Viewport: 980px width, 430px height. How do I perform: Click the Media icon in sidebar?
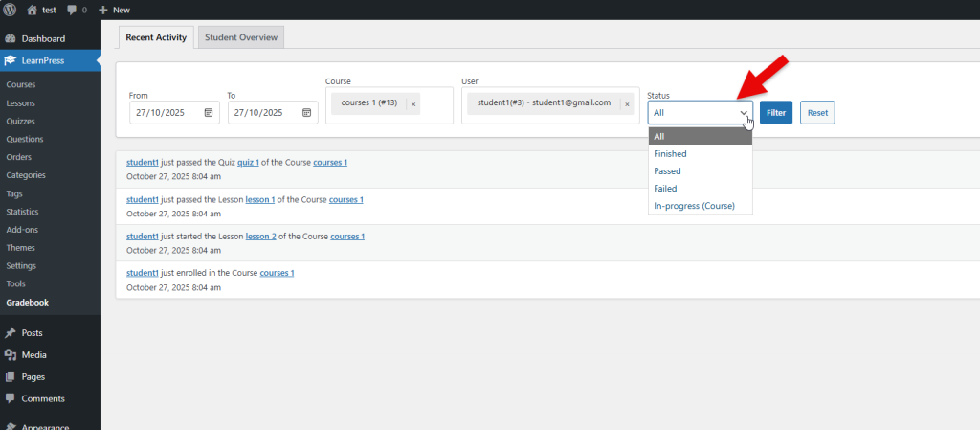click(11, 354)
